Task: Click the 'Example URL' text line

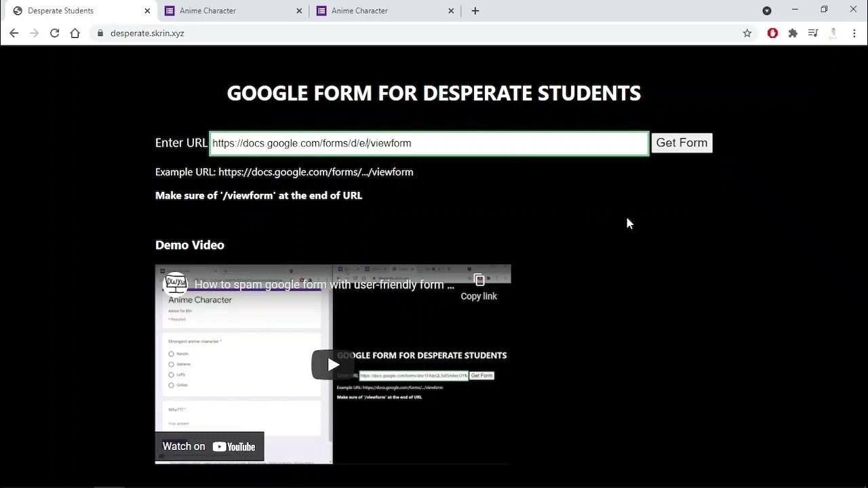Action: tap(284, 172)
